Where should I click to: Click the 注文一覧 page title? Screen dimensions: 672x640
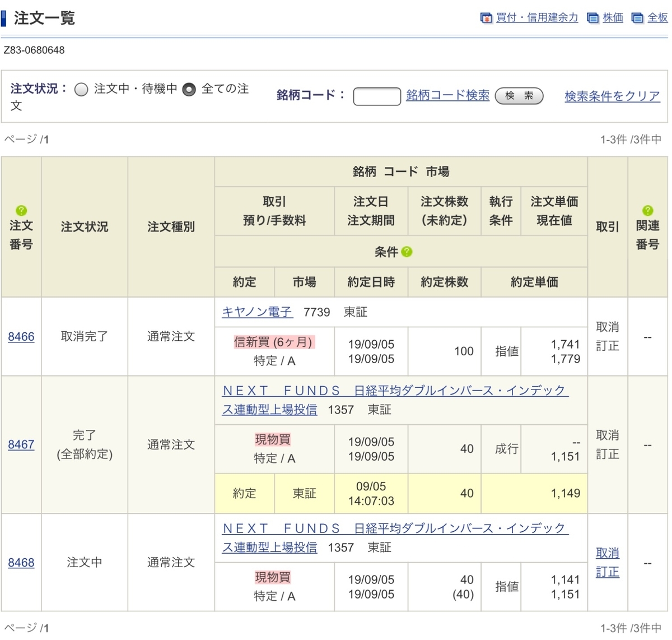(x=44, y=18)
